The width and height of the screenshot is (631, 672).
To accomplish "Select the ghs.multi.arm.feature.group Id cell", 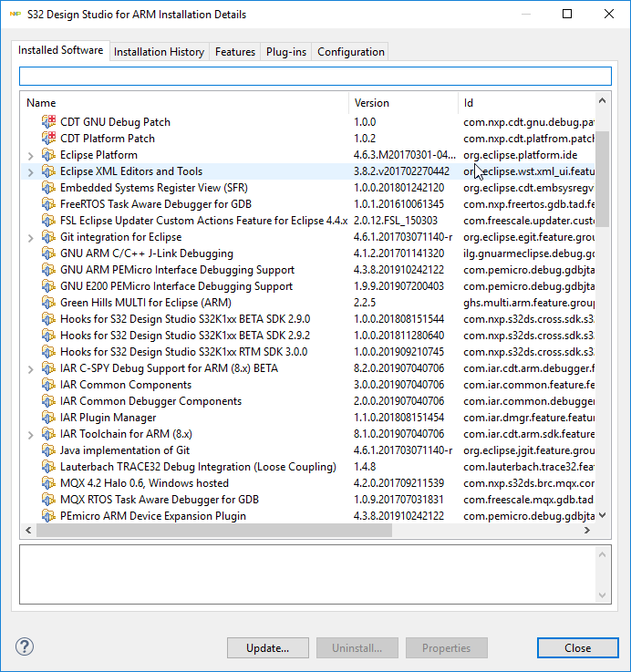I will coord(529,303).
